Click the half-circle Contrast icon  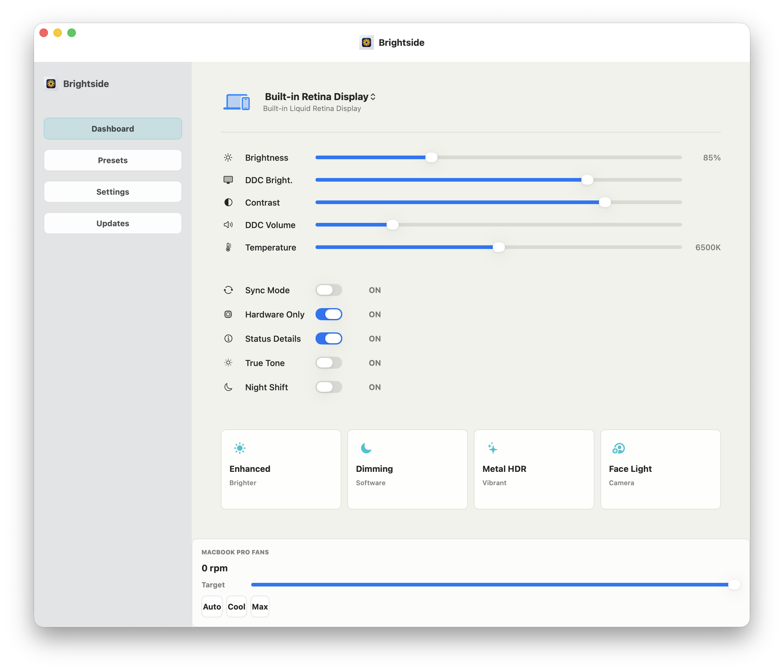click(x=228, y=202)
